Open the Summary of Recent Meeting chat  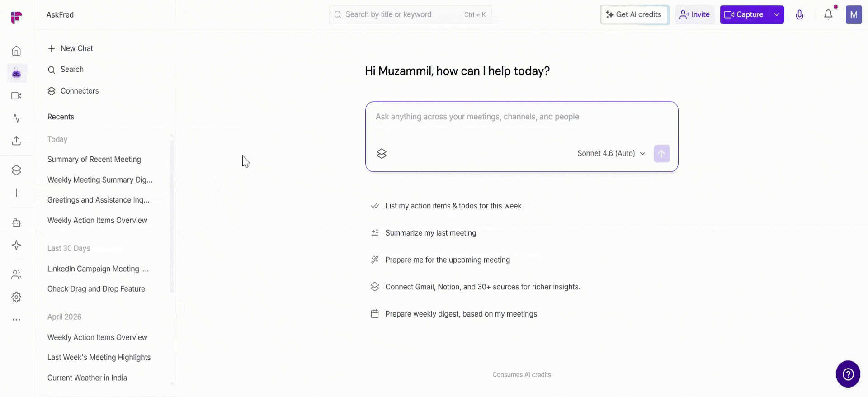pyautogui.click(x=94, y=160)
